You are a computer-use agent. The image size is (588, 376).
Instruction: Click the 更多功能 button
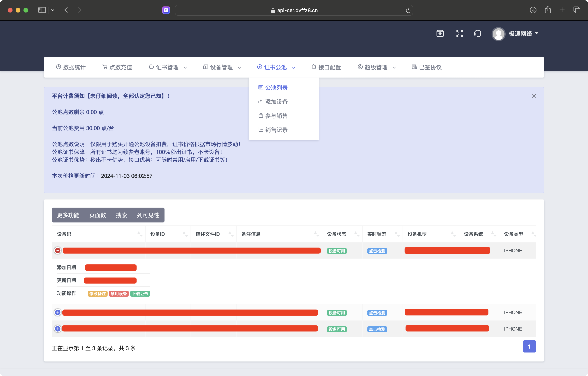coord(68,215)
